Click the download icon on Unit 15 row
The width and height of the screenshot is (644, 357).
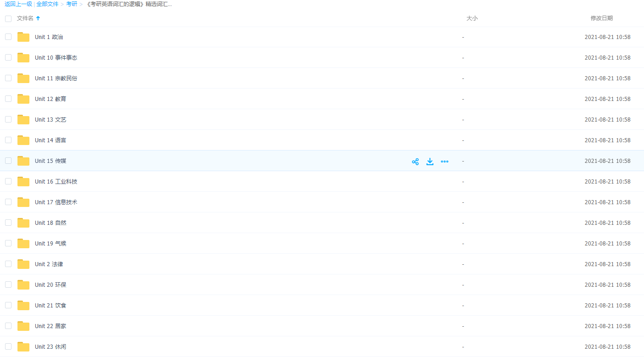tap(430, 162)
